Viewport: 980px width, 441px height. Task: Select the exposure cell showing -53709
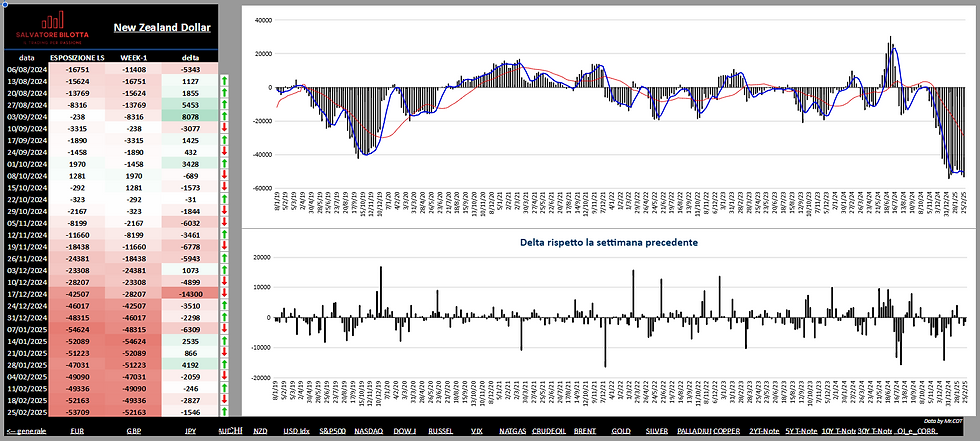tap(78, 412)
